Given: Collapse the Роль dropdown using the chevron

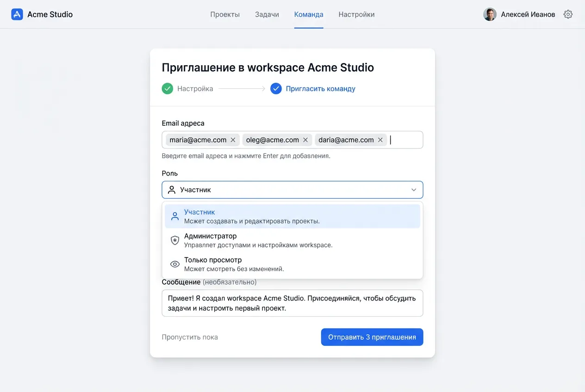Looking at the screenshot, I should (x=414, y=190).
